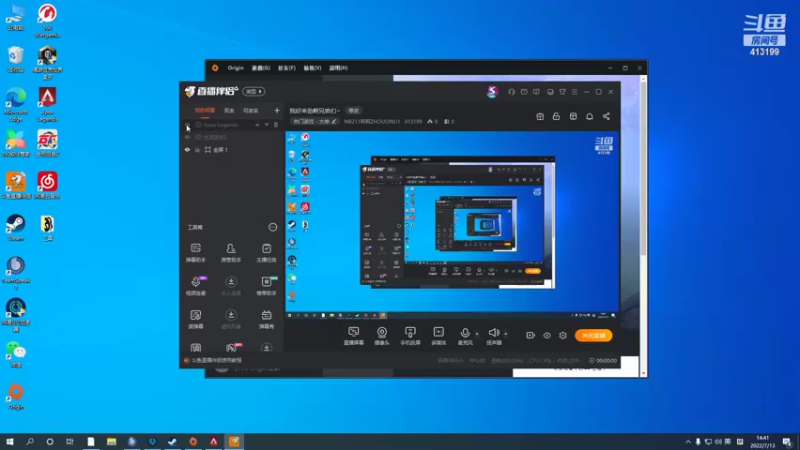Screen dimensions: 800x450
Task: Click the Origin icon in the taskbar
Action: click(193, 441)
